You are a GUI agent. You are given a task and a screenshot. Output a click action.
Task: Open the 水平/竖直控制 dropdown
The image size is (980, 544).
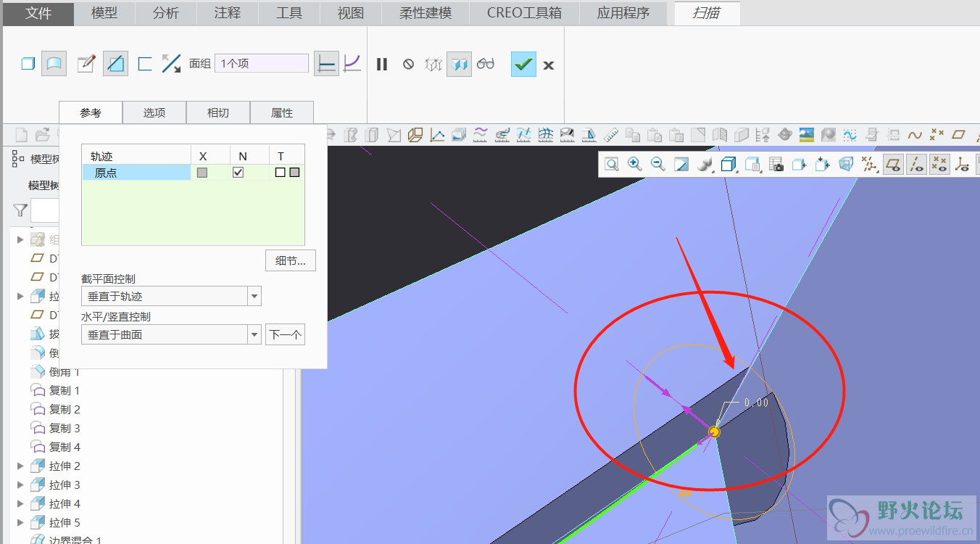[171, 334]
